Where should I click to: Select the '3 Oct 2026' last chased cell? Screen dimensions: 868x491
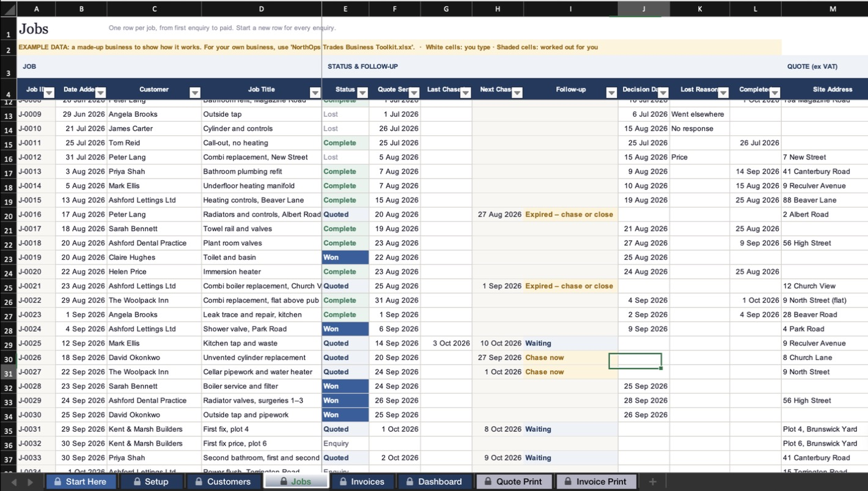click(x=446, y=343)
